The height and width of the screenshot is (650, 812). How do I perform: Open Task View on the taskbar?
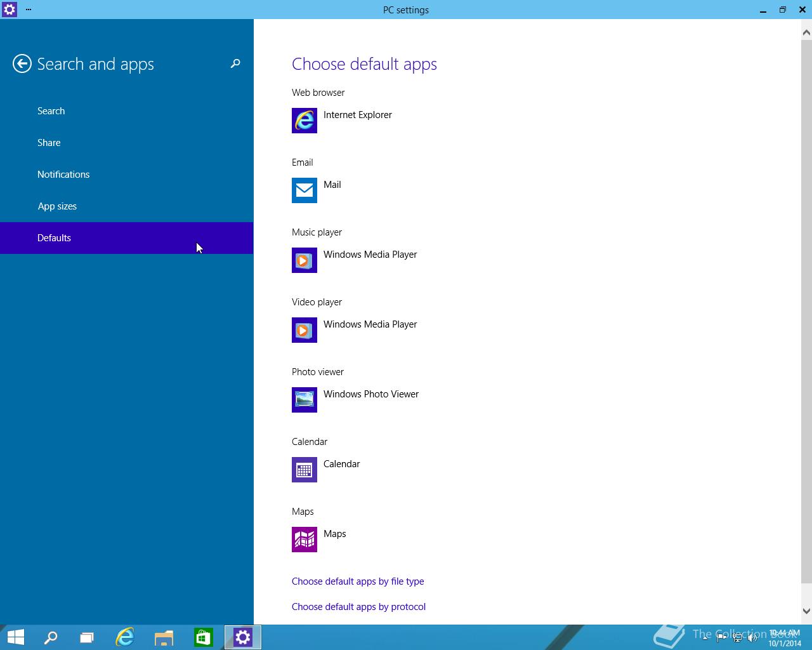click(87, 637)
